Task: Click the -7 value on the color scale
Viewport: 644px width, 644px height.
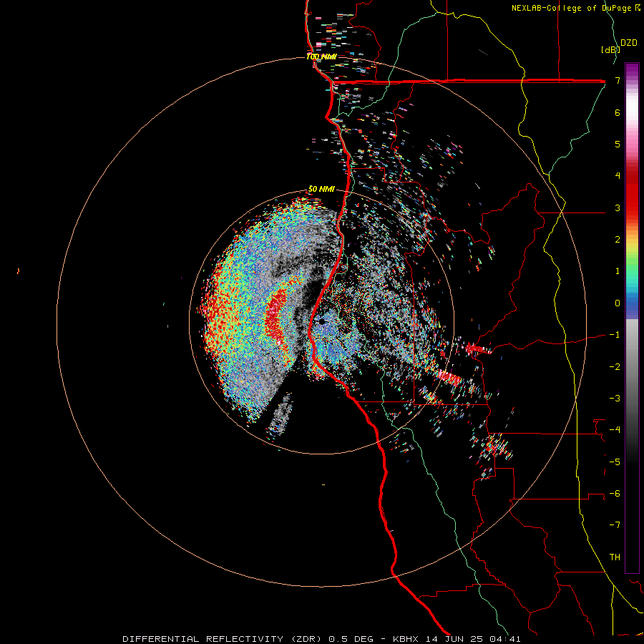Action: 615,525
